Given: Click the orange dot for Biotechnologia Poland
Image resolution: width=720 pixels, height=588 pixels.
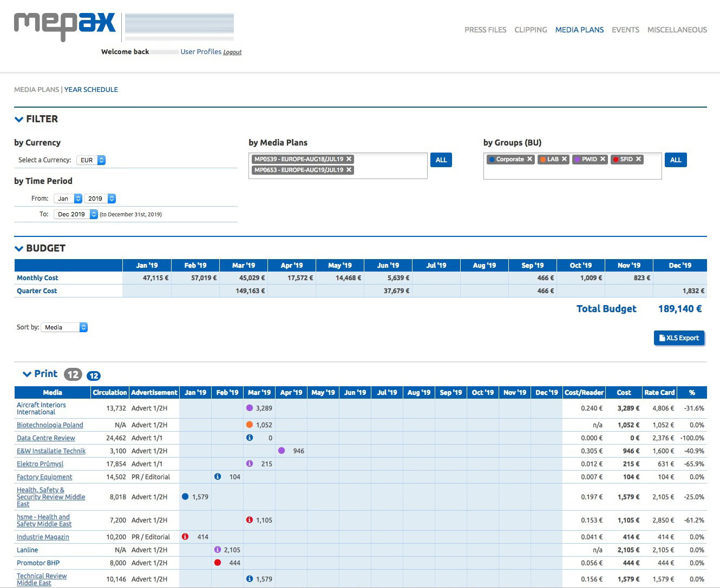Looking at the screenshot, I should click(250, 425).
